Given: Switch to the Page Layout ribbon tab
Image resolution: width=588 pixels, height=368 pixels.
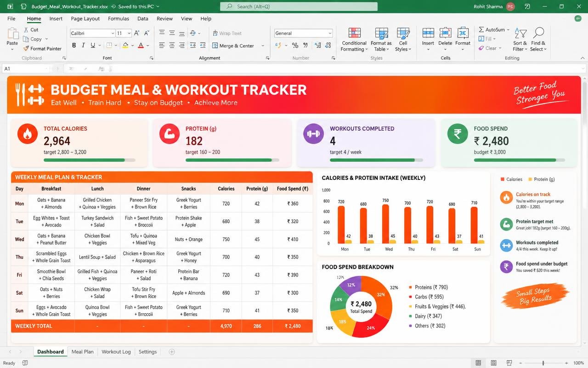Looking at the screenshot, I should (85, 19).
